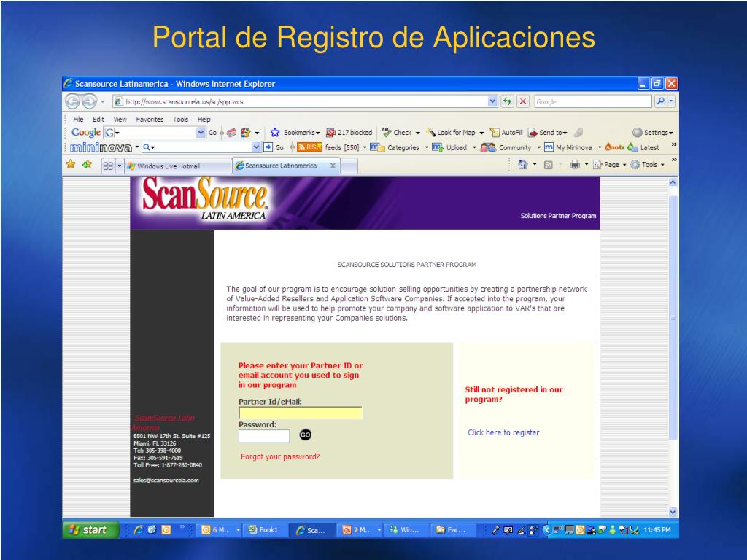Click the Feeds icon in the command bar

click(x=549, y=165)
